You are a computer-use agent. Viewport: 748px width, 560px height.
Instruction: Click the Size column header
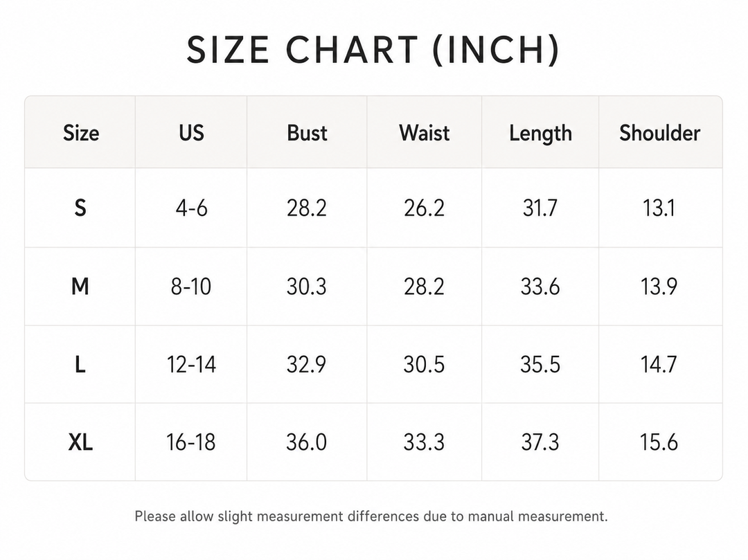81,133
